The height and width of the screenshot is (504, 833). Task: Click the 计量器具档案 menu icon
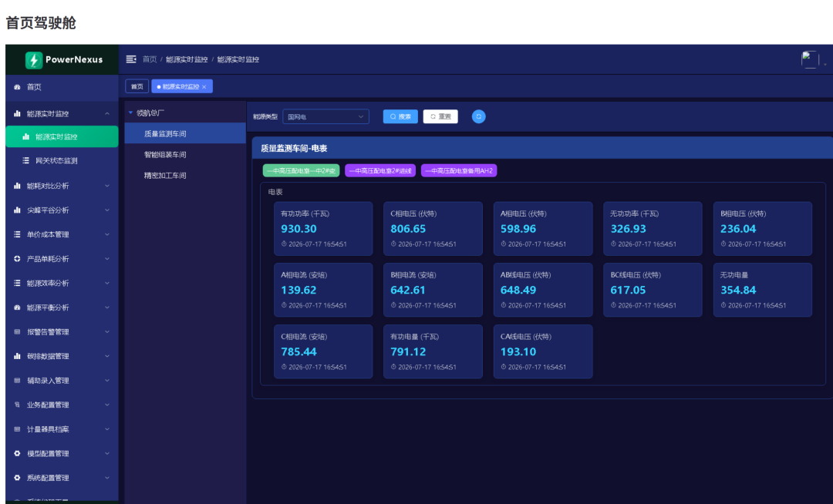tap(17, 429)
